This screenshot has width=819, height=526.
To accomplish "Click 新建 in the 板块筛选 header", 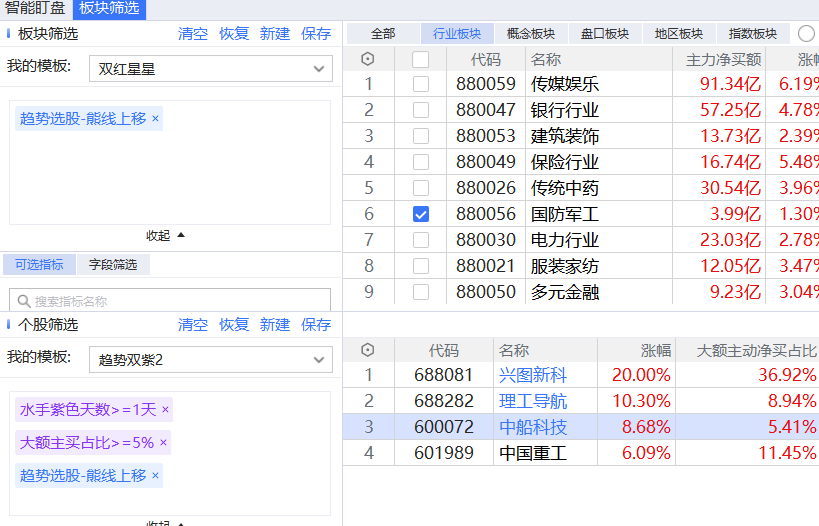I will 275,34.
